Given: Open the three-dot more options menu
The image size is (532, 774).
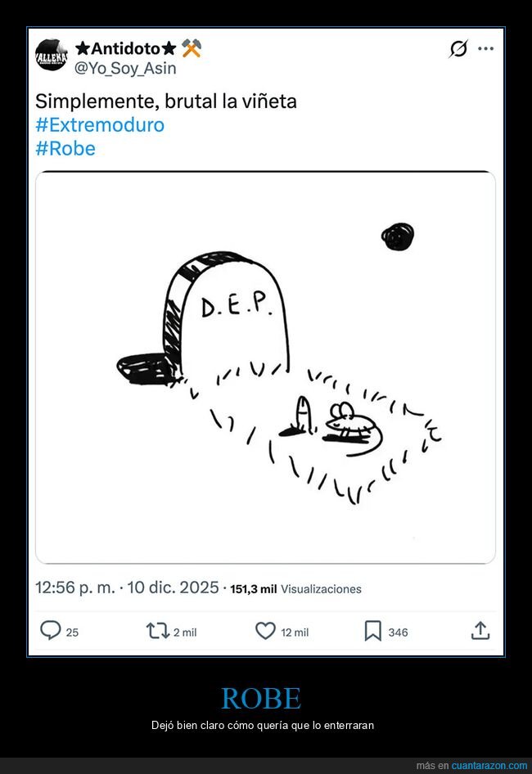Looking at the screenshot, I should pyautogui.click(x=486, y=49).
